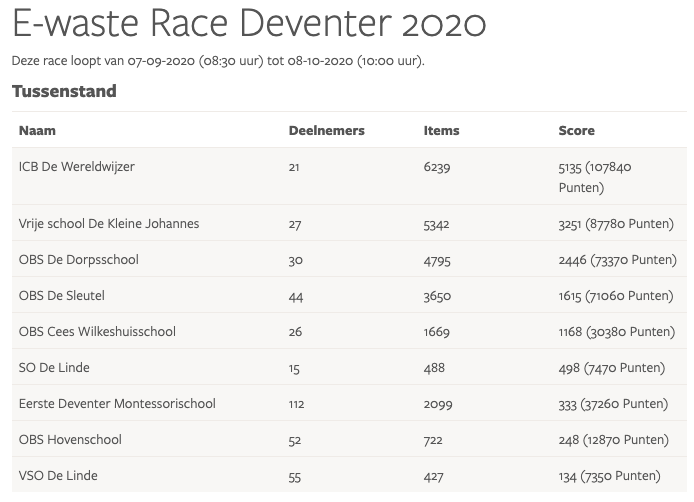Select OBS Cees Wilkeshuisschool in the table
Screen dimensions: 694x502
coord(97,332)
